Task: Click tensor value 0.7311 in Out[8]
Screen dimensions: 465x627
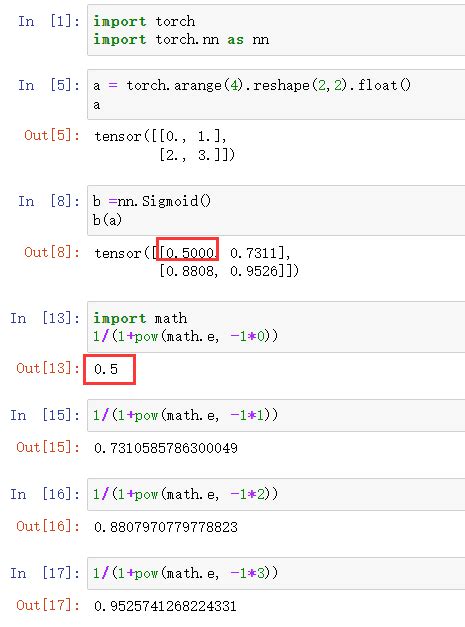Action: [x=253, y=253]
